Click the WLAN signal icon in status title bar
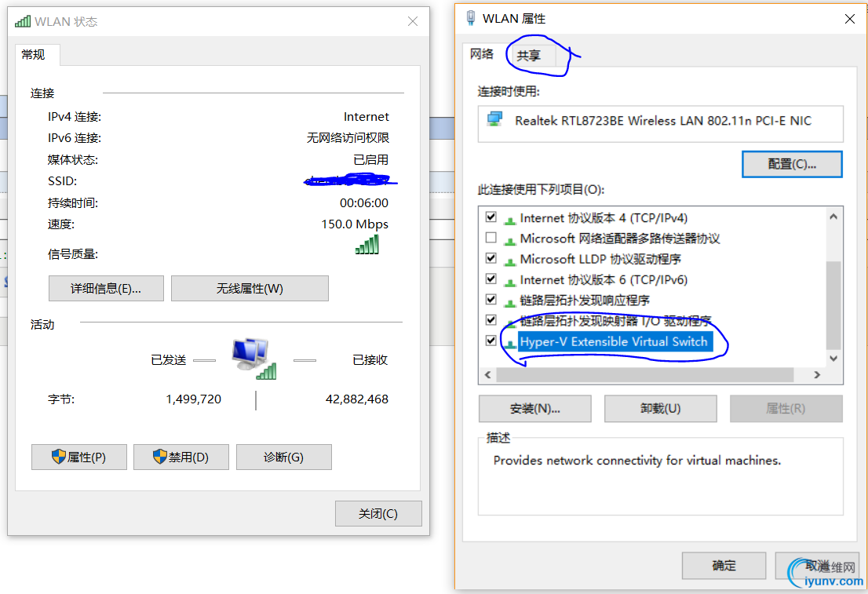Image resolution: width=868 pixels, height=594 pixels. coord(22,22)
